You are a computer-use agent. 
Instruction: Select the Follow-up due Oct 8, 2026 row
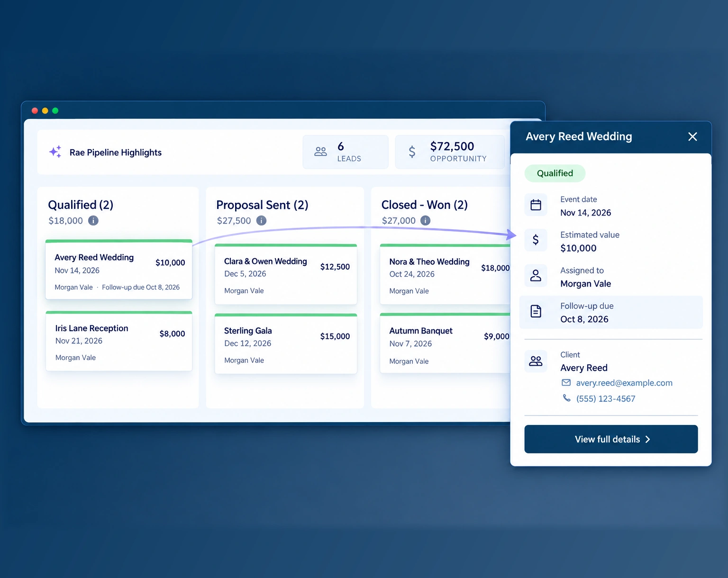pyautogui.click(x=611, y=312)
